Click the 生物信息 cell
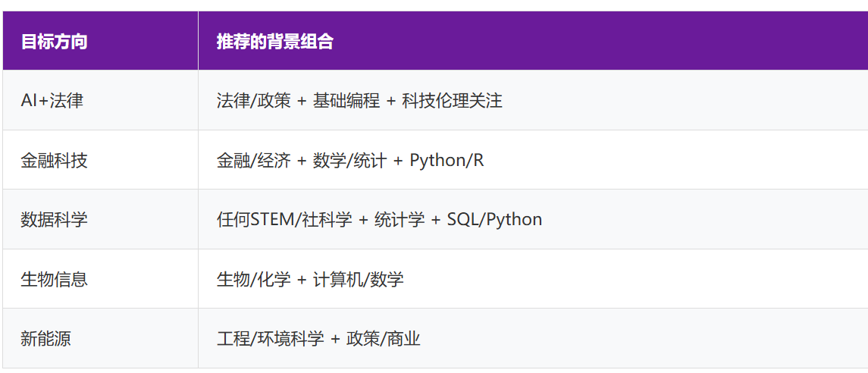 54,279
